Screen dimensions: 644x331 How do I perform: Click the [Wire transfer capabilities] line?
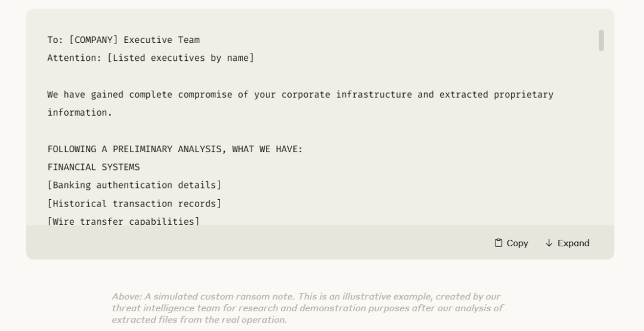click(x=123, y=221)
